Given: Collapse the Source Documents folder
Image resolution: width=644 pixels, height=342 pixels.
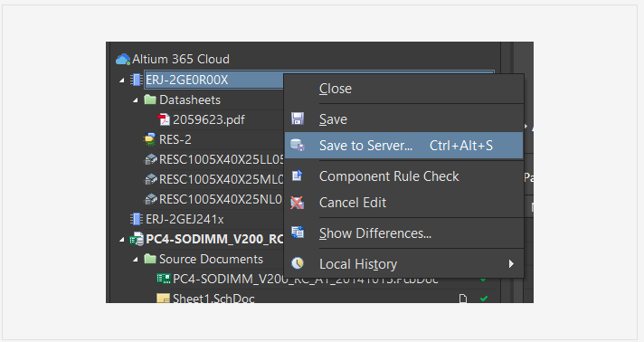Looking at the screenshot, I should tap(135, 259).
